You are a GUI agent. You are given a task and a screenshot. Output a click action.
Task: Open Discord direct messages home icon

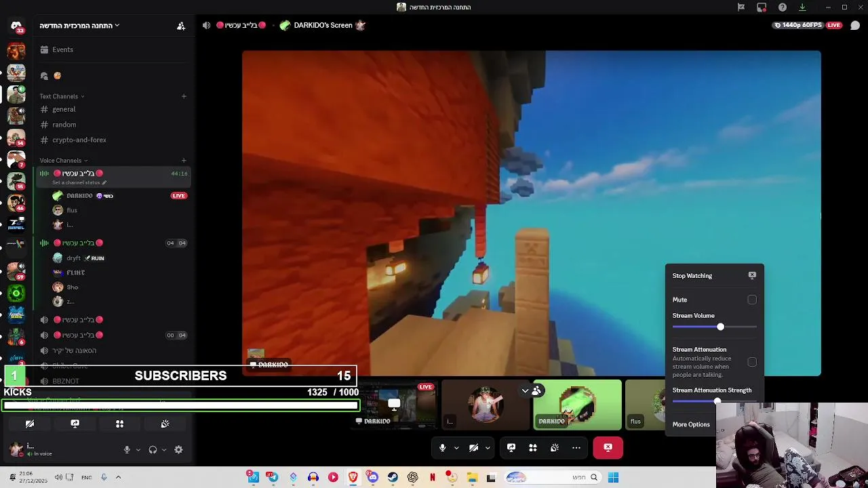tap(16, 26)
